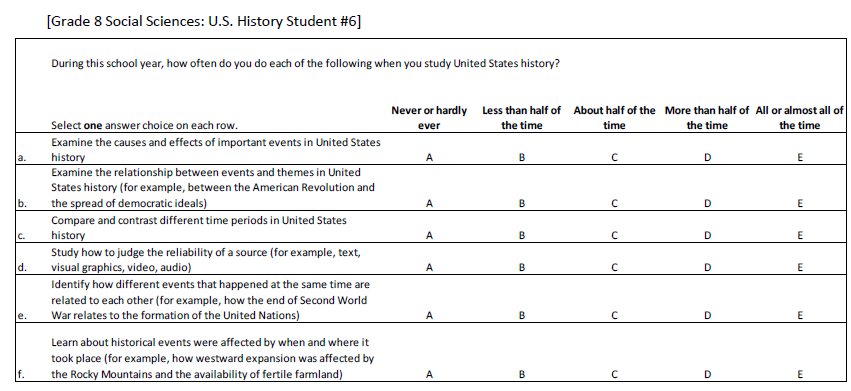The image size is (851, 391).
Task: Select answer D for row c compare and contrast
Action: pos(707,236)
